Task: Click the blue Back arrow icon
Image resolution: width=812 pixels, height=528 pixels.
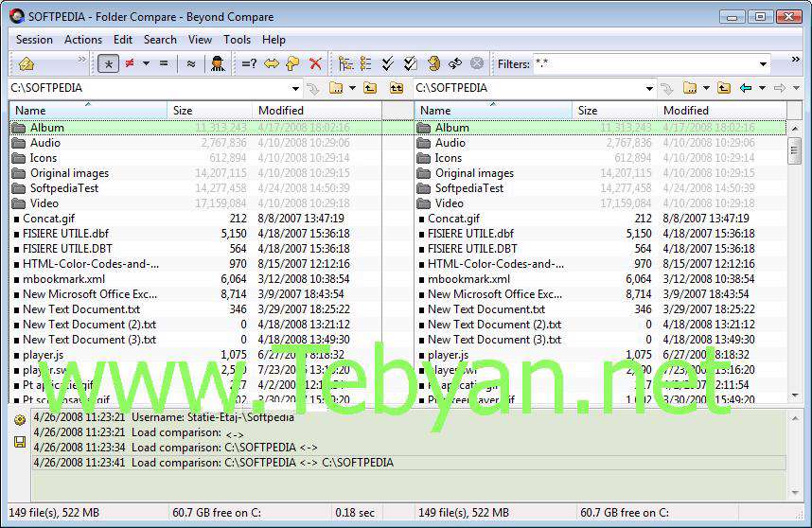Action: [x=746, y=88]
